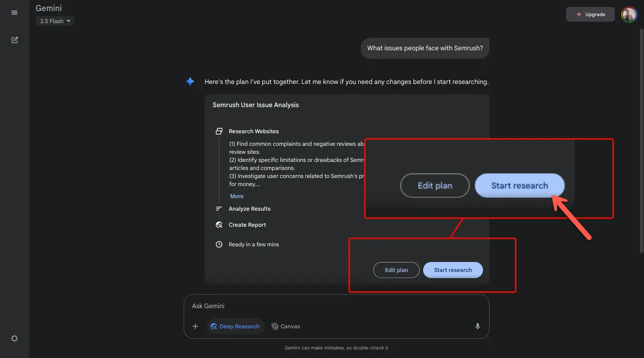This screenshot has width=644, height=358.
Task: Click the Gemini sparkle response icon
Action: point(190,81)
